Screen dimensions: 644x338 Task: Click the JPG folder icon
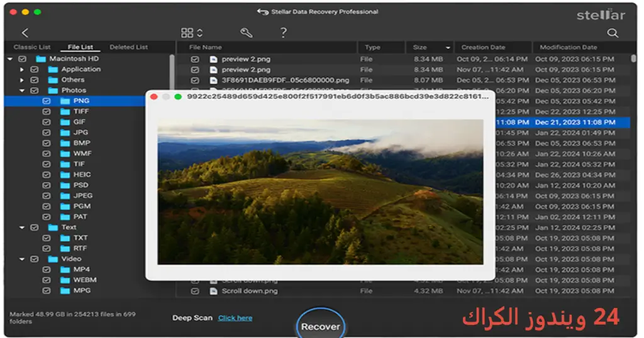pyautogui.click(x=65, y=133)
